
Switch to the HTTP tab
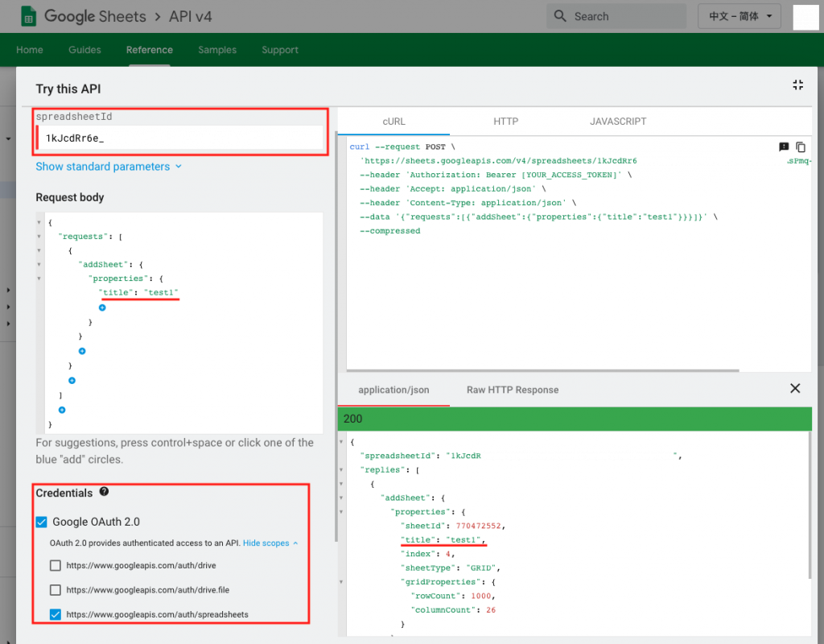click(x=505, y=122)
